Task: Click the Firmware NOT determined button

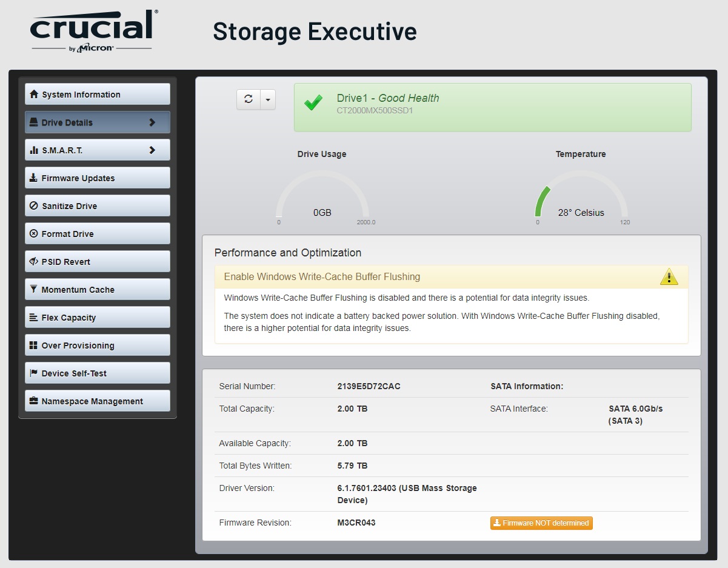Action: pyautogui.click(x=541, y=523)
